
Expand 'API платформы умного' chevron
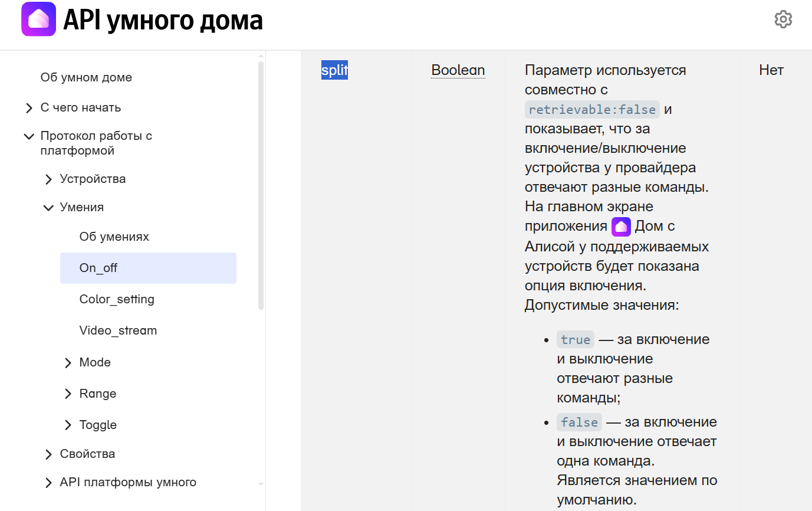coord(48,483)
